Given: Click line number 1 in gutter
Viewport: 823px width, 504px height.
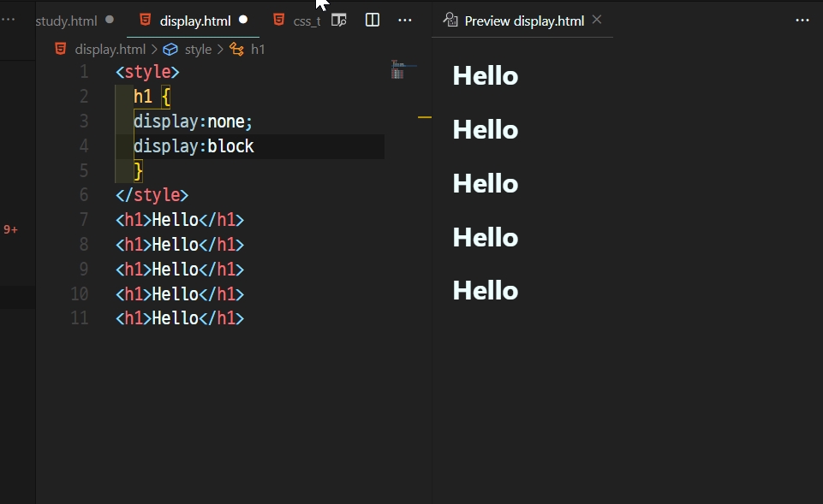Looking at the screenshot, I should click(84, 72).
